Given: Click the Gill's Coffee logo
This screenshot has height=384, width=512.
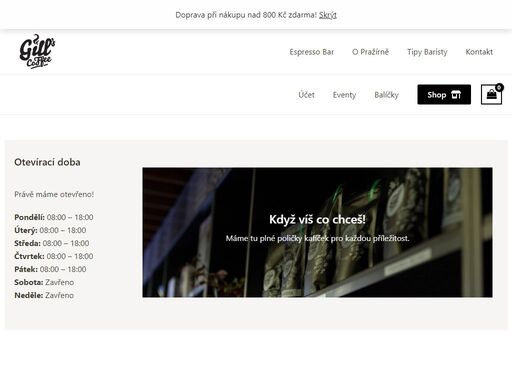Looking at the screenshot, I should point(37,52).
